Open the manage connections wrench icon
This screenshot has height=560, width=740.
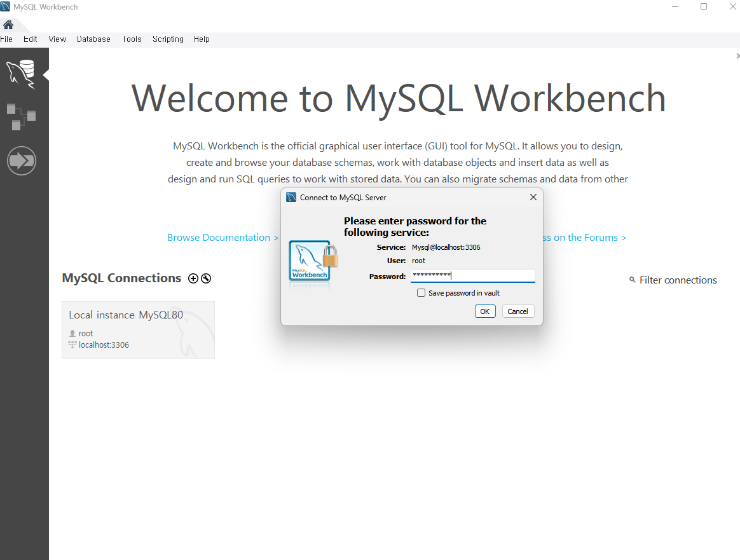206,278
